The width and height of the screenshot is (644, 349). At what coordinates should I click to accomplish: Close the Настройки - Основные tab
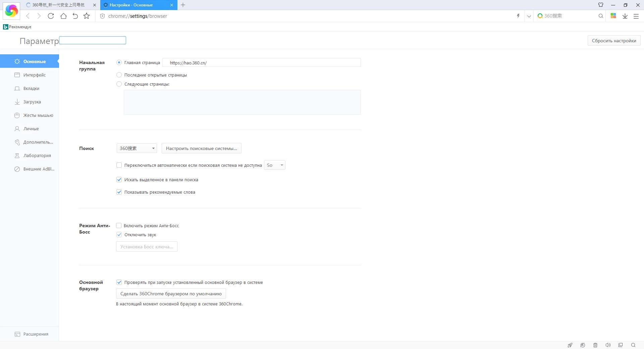(172, 5)
